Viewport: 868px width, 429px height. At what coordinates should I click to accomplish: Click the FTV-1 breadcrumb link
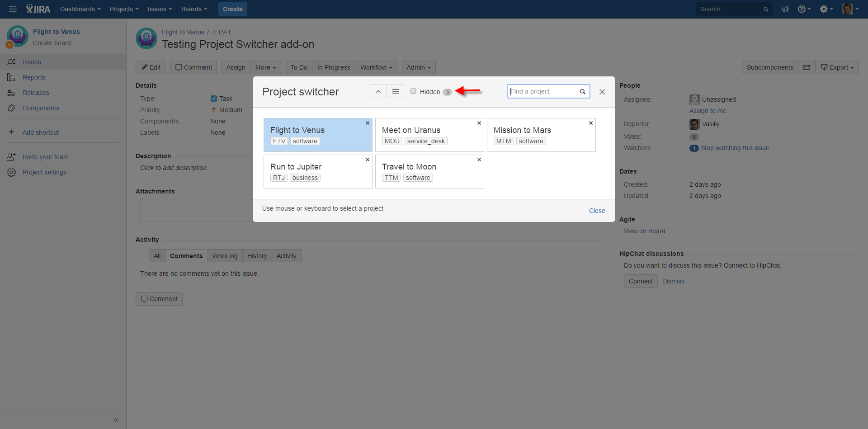(222, 32)
